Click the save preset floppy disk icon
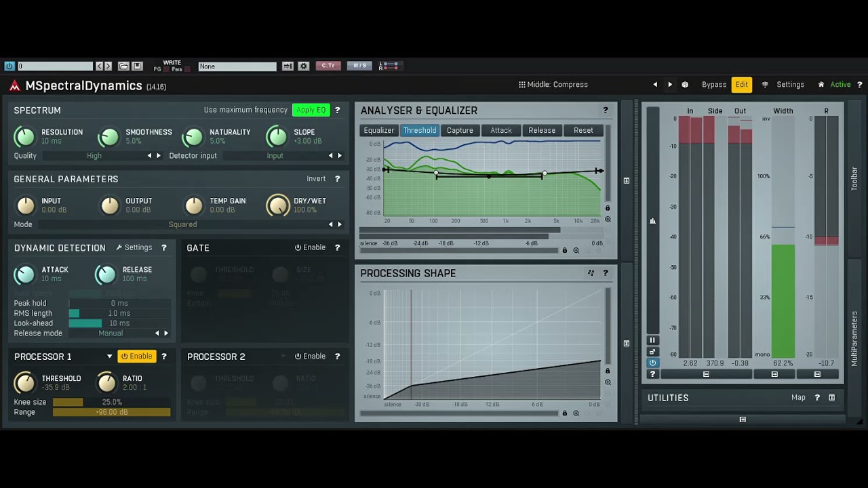 (137, 66)
